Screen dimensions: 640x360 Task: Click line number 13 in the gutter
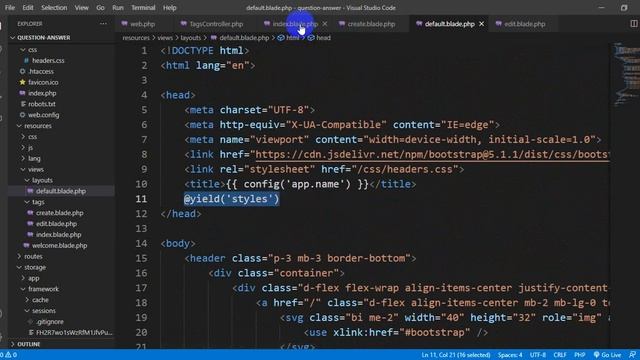141,229
